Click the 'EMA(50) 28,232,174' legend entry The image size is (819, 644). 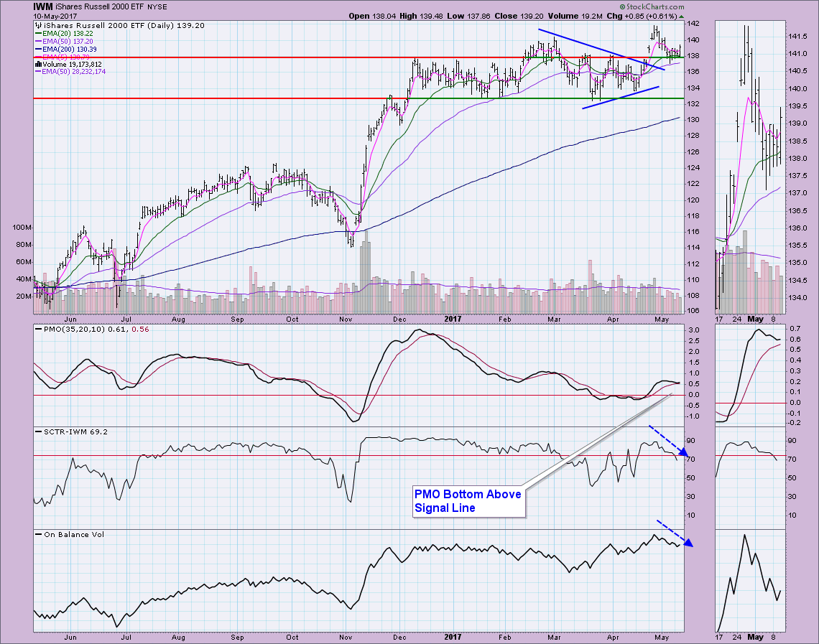[74, 72]
